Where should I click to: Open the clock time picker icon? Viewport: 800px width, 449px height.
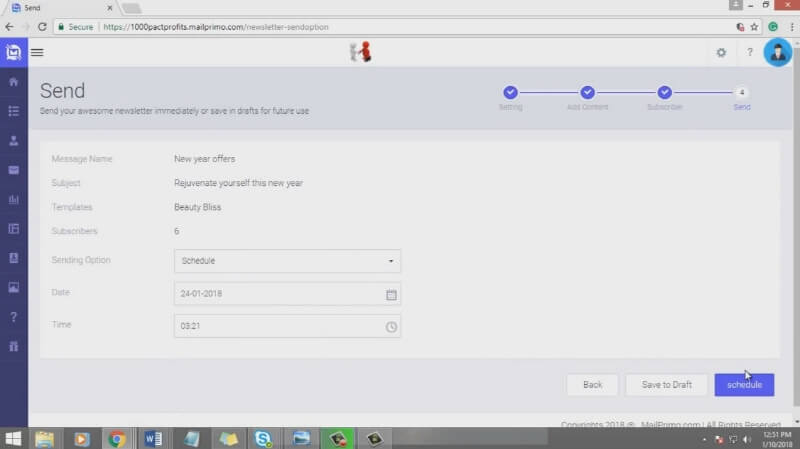(391, 327)
